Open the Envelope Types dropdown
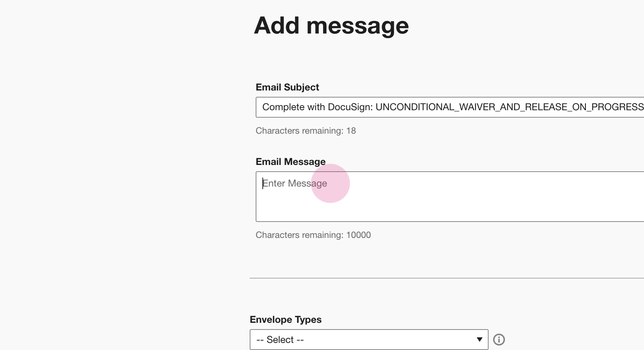Image resolution: width=644 pixels, height=350 pixels. pos(369,340)
